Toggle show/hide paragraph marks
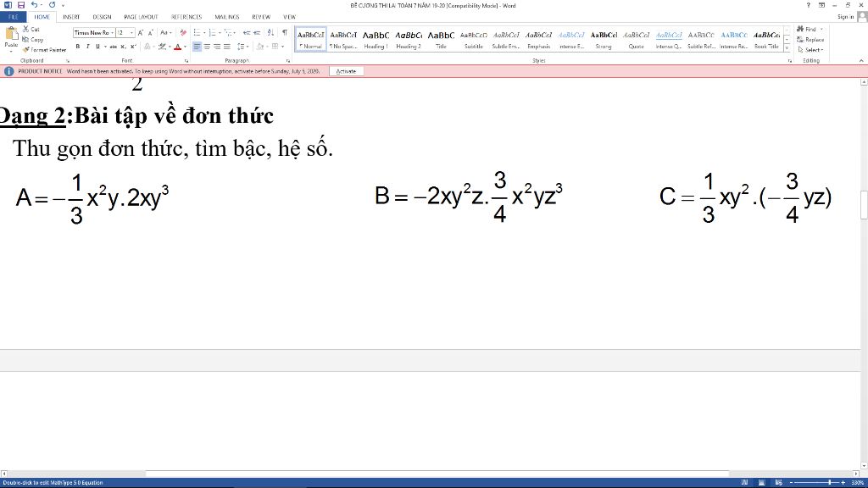The height and width of the screenshot is (488, 868). [x=285, y=33]
